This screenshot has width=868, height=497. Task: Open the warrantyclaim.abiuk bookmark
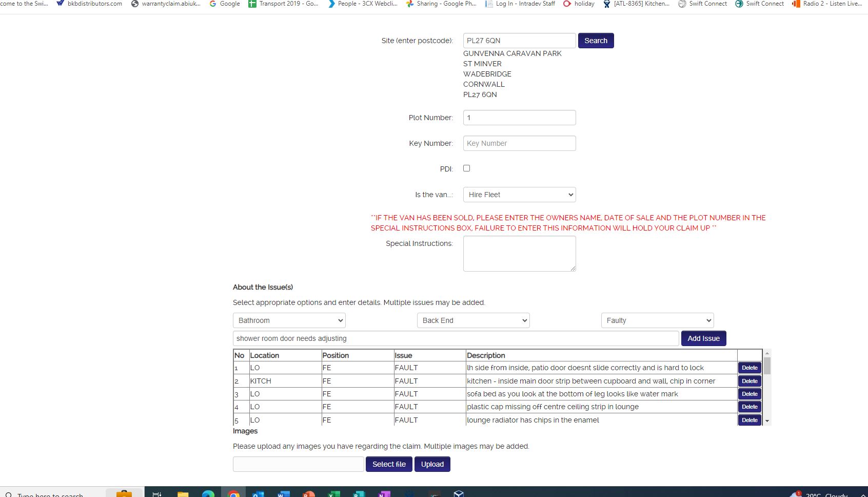tap(166, 4)
